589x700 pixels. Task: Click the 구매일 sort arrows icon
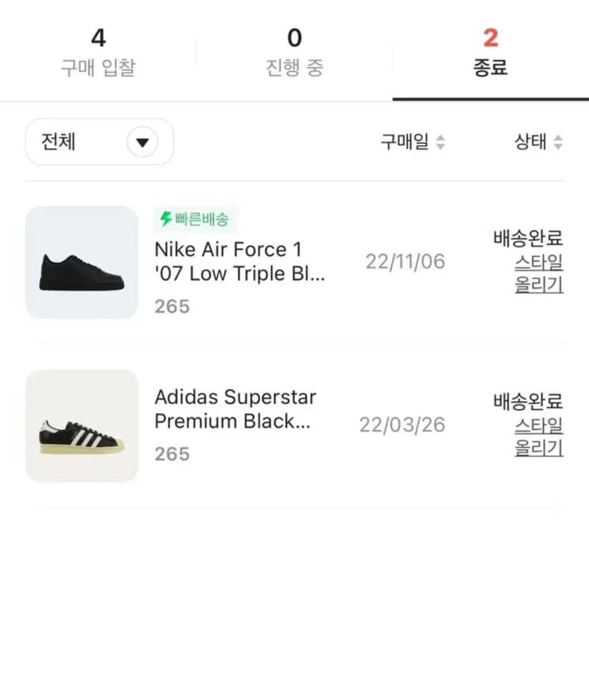point(441,142)
